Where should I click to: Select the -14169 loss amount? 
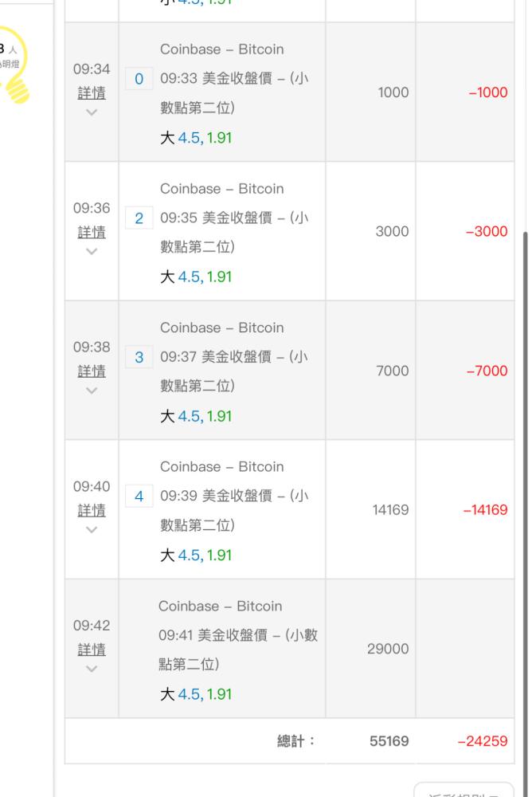(485, 510)
